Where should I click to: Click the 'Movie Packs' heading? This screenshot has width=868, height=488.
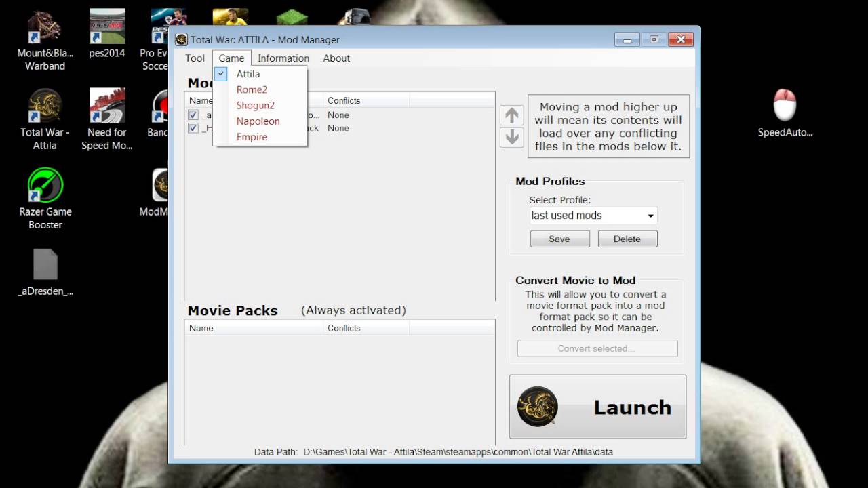(233, 310)
